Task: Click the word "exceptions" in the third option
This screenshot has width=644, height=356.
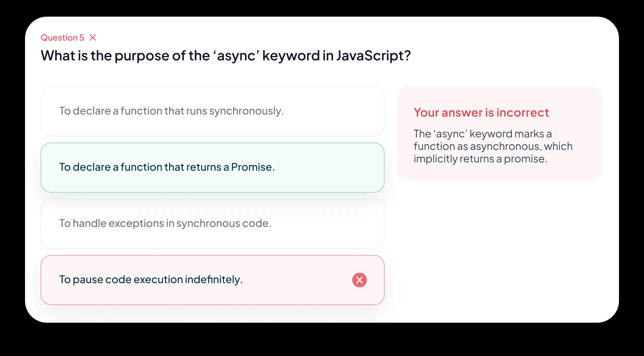Action: [x=136, y=223]
